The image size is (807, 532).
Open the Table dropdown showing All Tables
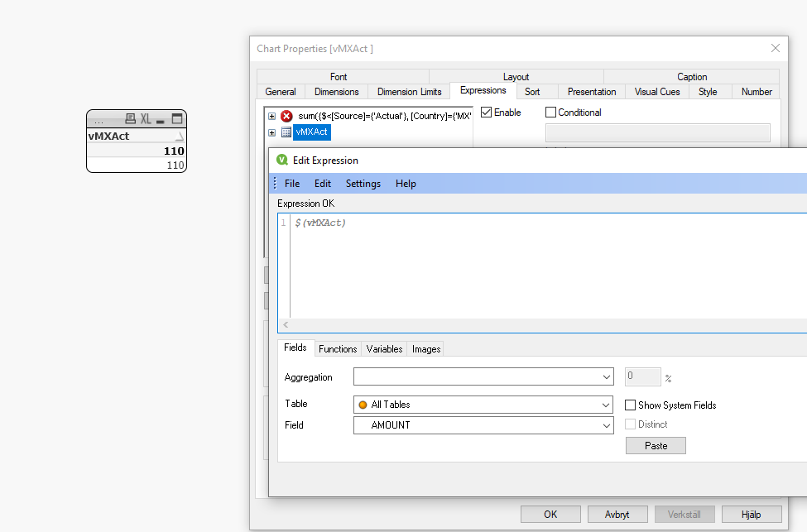pyautogui.click(x=606, y=405)
